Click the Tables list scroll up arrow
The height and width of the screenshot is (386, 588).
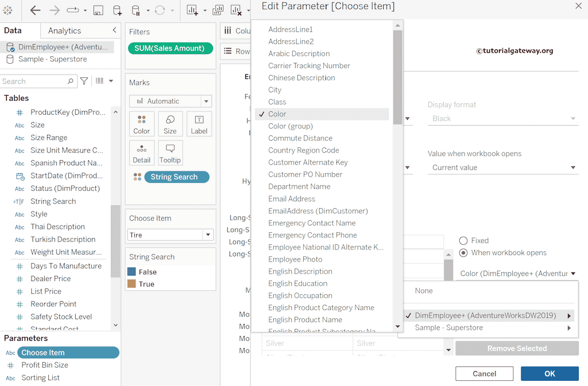point(115,112)
